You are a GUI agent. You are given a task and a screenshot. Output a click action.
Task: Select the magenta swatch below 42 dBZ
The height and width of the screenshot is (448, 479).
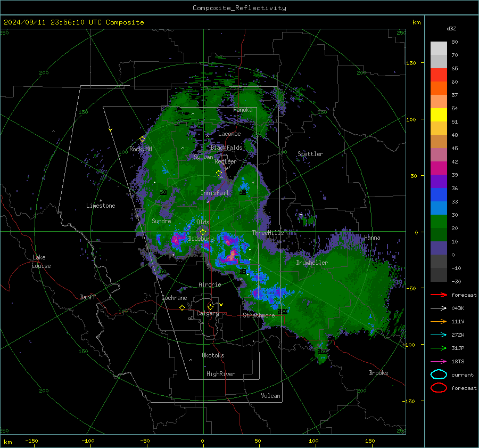(x=439, y=168)
